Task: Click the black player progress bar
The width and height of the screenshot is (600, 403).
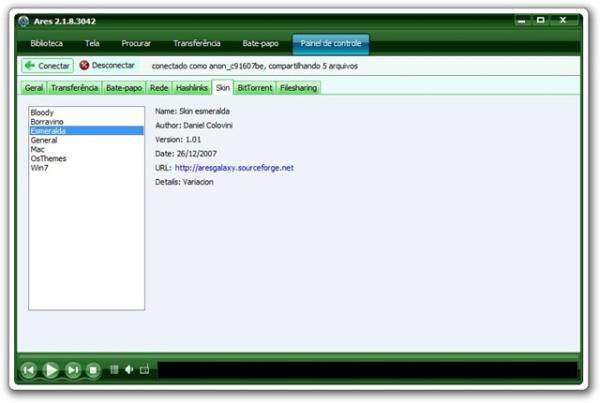Action: pyautogui.click(x=367, y=370)
